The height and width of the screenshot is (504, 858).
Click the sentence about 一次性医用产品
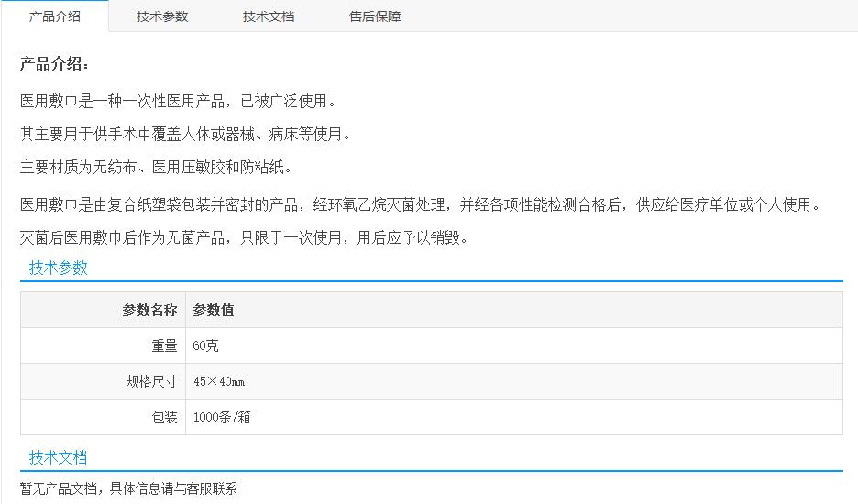(x=179, y=101)
